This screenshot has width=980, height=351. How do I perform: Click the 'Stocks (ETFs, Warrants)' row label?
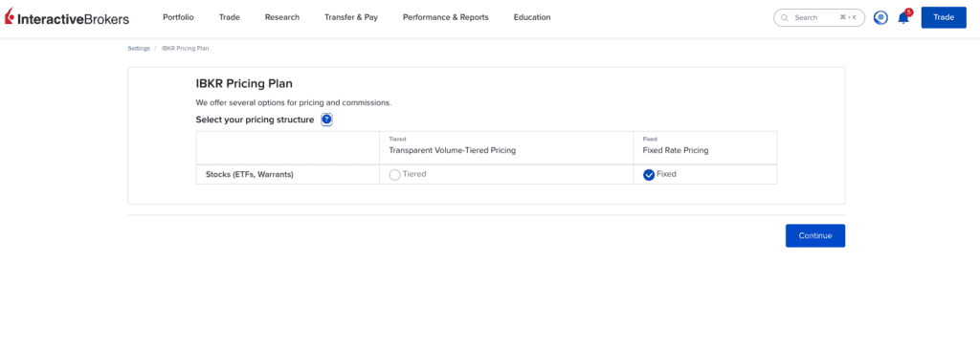click(x=250, y=174)
